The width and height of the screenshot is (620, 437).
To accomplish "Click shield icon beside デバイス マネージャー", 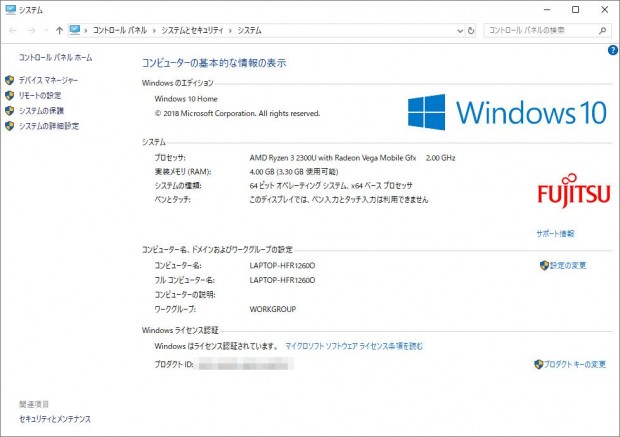I will pos(10,80).
